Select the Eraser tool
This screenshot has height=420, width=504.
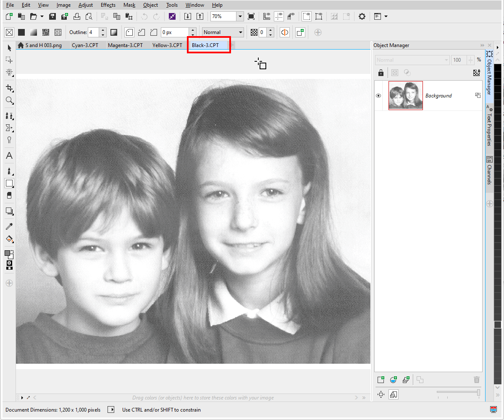click(9, 195)
